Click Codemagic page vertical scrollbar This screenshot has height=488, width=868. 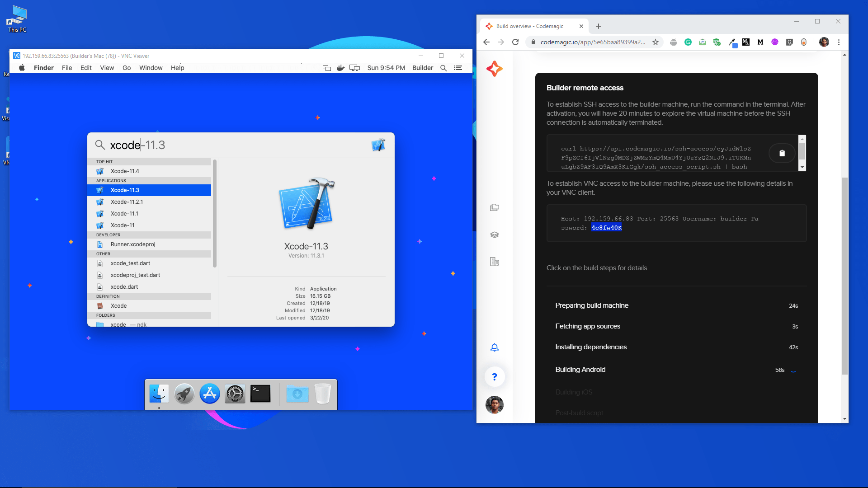(x=844, y=276)
